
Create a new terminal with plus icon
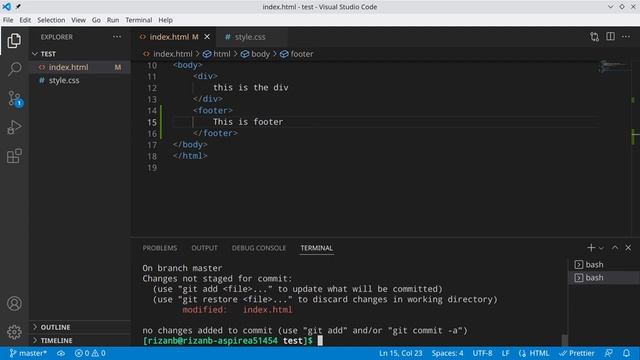coord(591,248)
